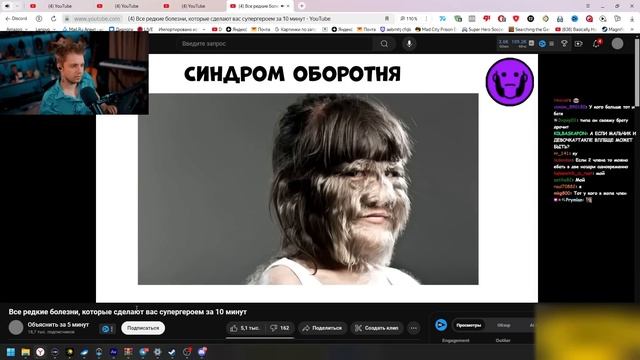
Task: Open channel name Объяснить за 5 минут
Action: tap(58, 324)
